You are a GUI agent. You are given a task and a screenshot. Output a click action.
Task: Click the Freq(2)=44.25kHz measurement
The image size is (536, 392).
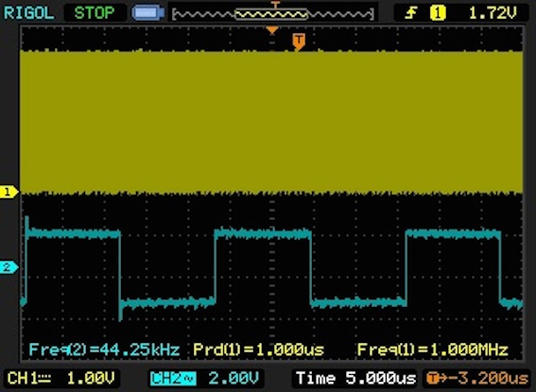(x=104, y=349)
